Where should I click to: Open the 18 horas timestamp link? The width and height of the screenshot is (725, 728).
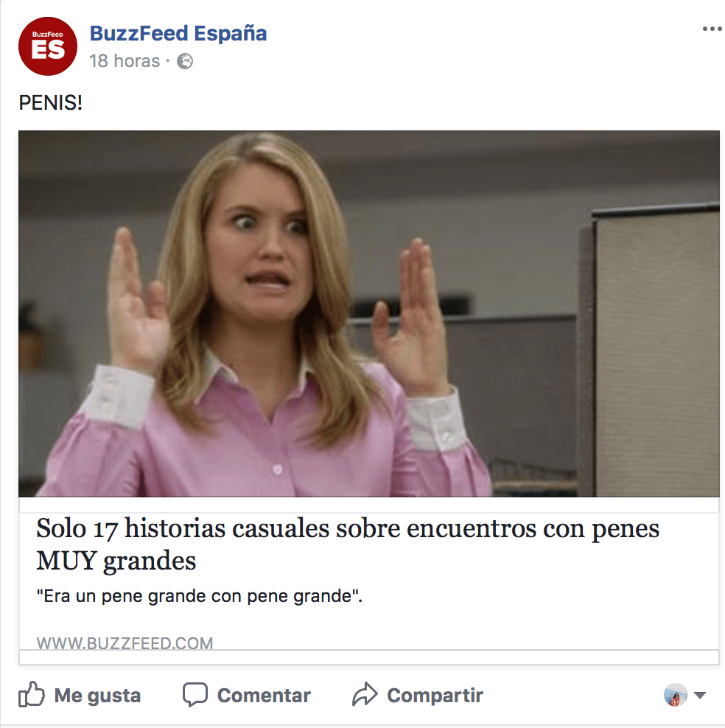pyautogui.click(x=125, y=61)
